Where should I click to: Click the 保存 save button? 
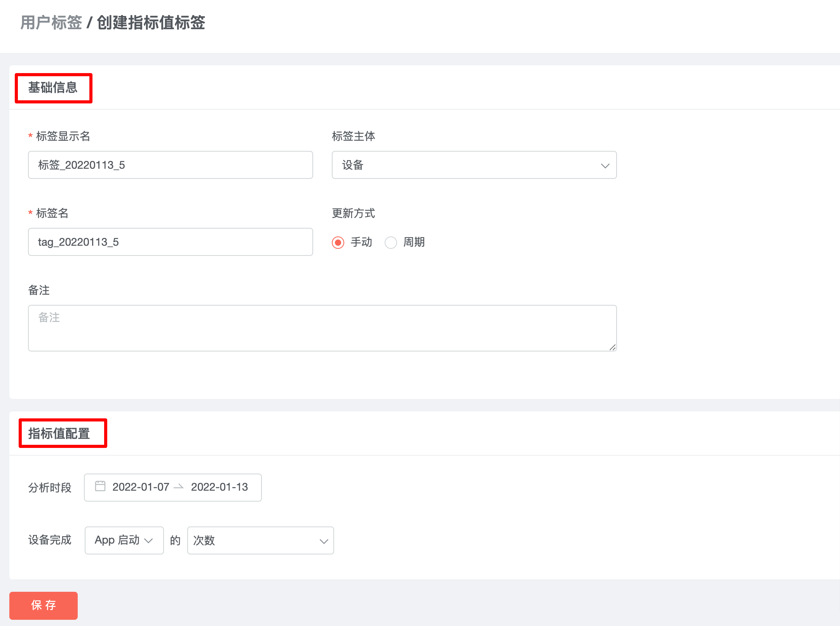[44, 605]
